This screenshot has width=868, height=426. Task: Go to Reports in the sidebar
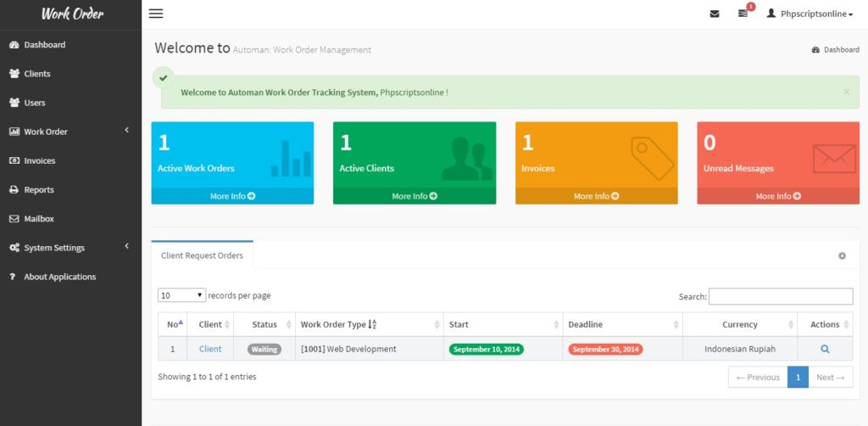tap(38, 189)
